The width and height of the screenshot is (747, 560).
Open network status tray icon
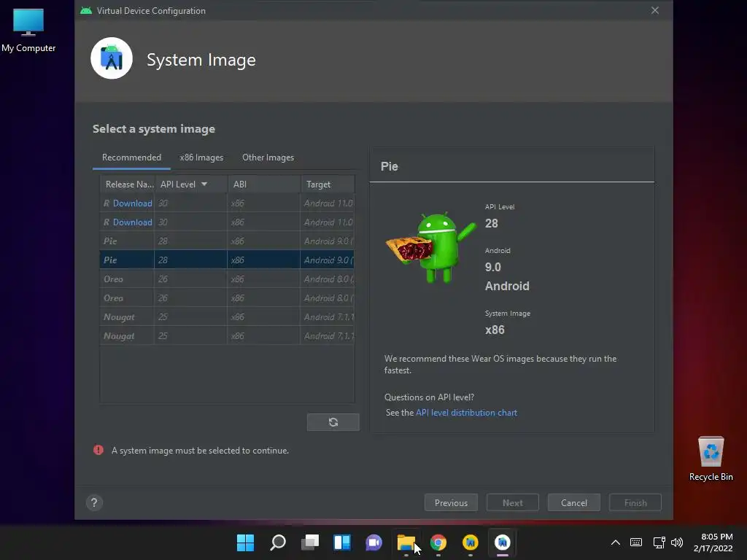click(659, 542)
